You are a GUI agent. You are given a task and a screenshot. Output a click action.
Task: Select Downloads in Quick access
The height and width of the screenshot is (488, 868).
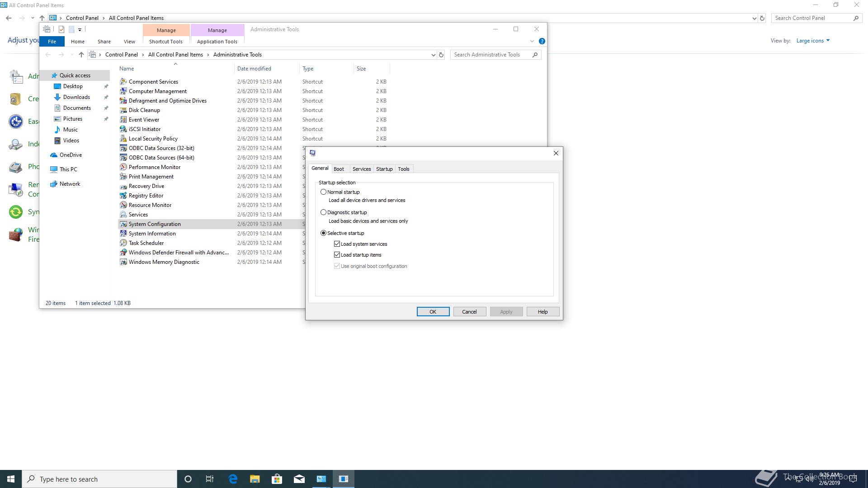(x=76, y=97)
